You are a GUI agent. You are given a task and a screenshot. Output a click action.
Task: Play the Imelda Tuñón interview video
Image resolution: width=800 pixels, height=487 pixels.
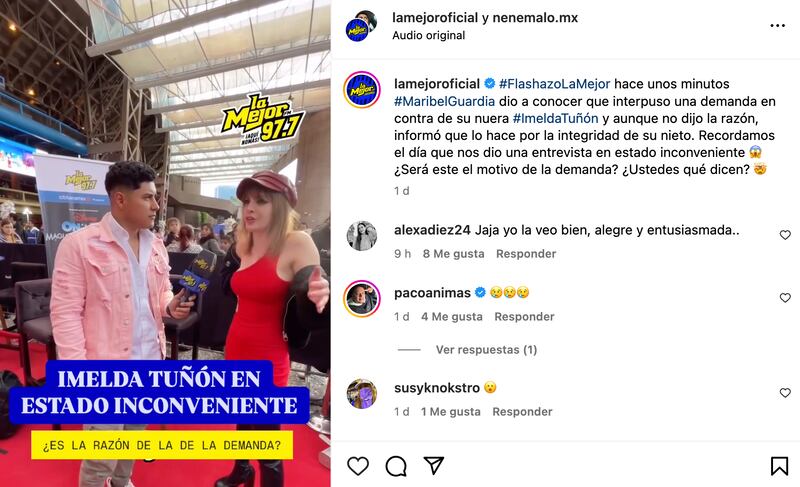point(165,243)
